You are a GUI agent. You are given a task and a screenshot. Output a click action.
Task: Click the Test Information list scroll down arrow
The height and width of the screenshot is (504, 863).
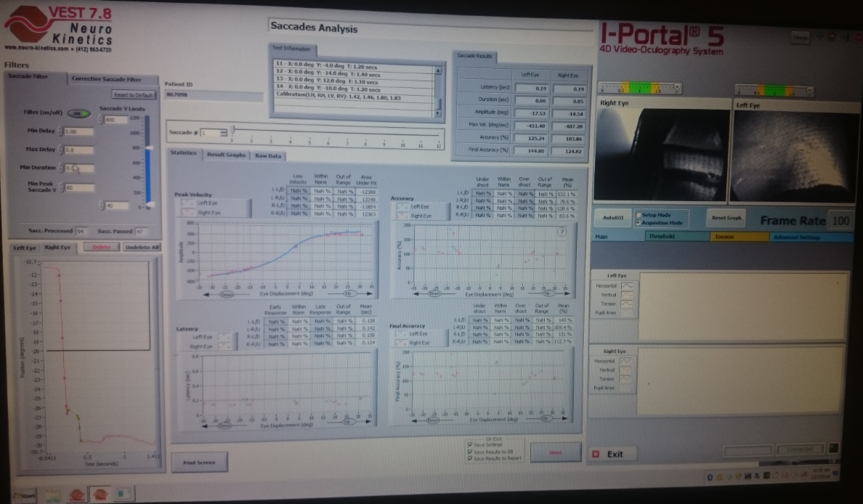click(x=437, y=113)
